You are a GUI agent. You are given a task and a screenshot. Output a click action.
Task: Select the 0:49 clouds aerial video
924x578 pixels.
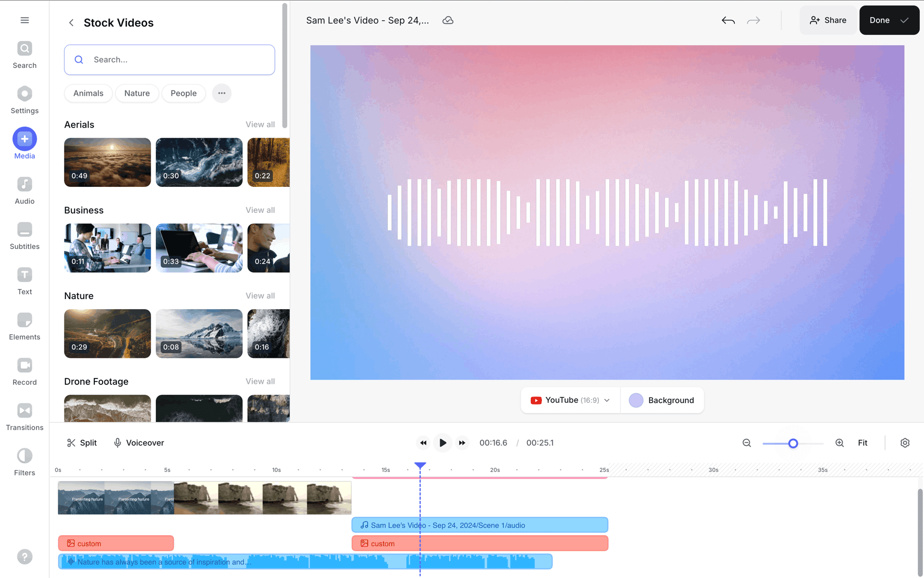click(107, 162)
